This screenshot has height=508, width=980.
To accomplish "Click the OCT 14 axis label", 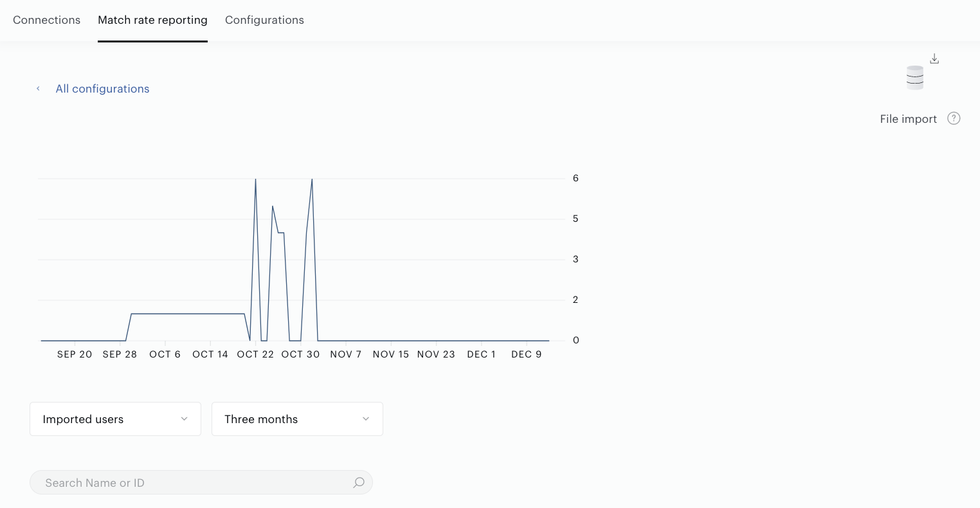I will [x=210, y=354].
